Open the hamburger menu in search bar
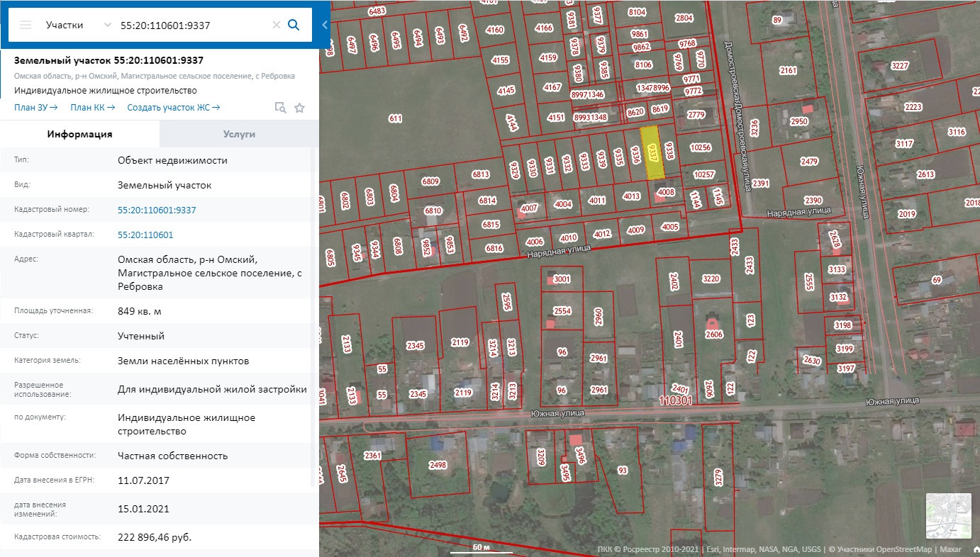Viewport: 980px width, 557px height. 26,25
